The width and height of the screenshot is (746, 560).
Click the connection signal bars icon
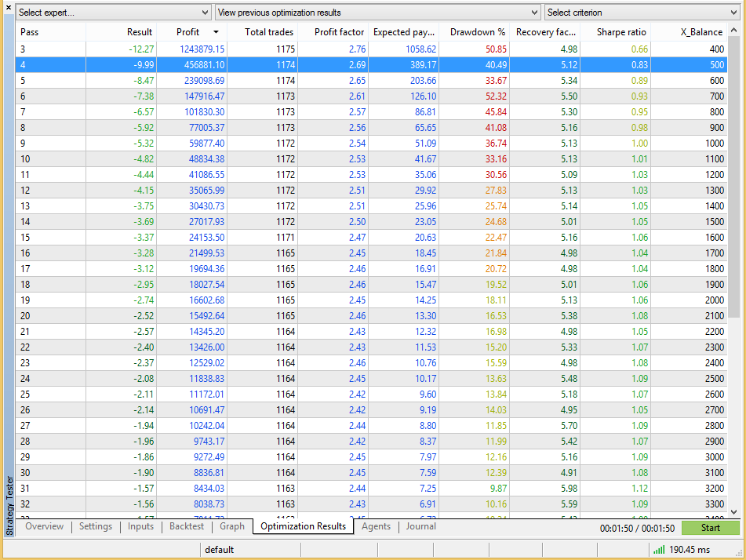point(659,550)
